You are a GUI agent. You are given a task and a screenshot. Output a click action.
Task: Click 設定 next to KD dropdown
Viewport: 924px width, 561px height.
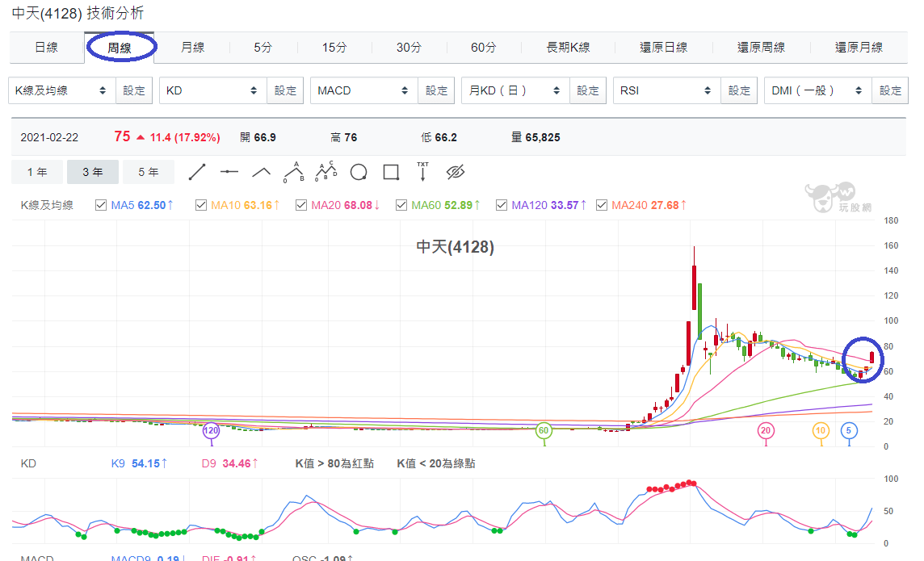(285, 90)
